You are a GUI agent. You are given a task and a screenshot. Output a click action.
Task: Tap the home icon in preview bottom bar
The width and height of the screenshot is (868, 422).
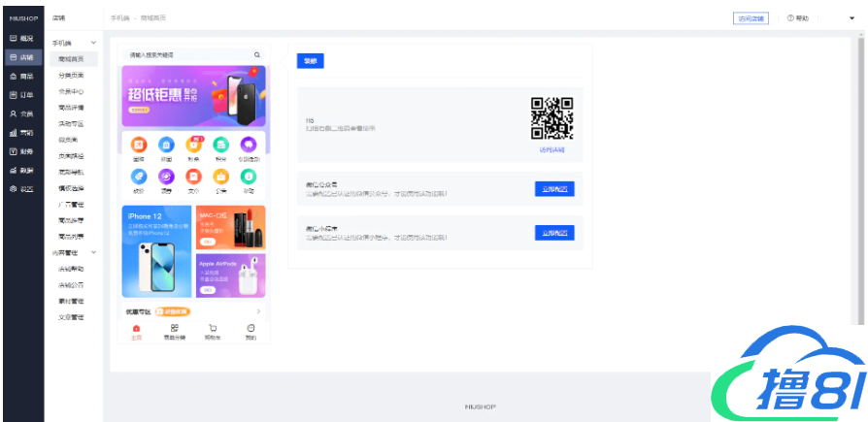[136, 329]
